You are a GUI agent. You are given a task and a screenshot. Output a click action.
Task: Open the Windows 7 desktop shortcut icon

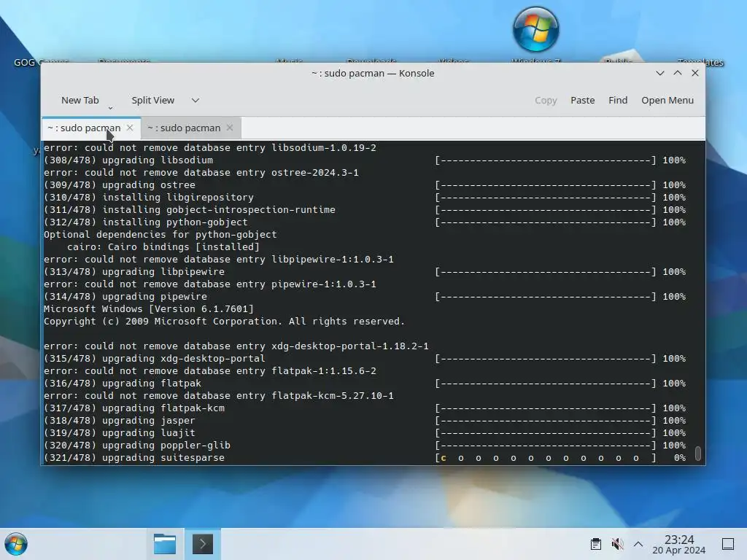[536, 29]
